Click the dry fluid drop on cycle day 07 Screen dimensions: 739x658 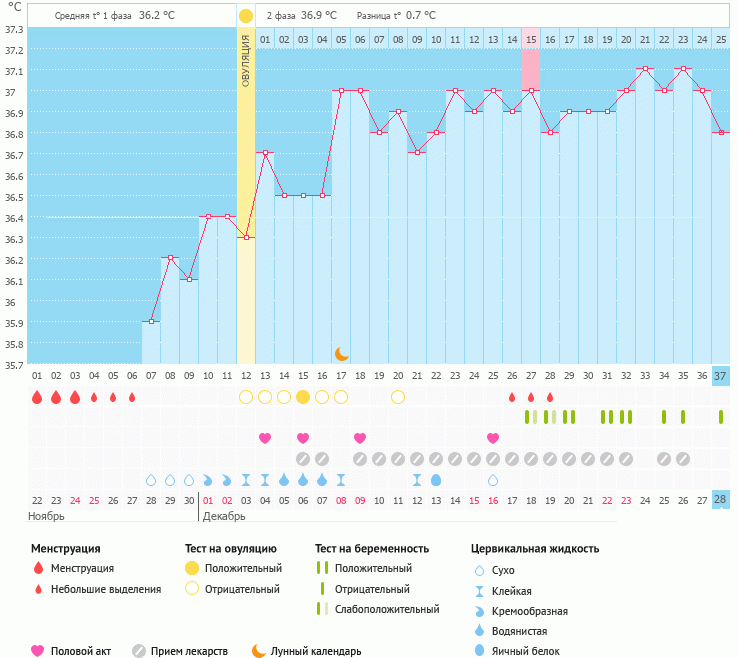coord(151,480)
